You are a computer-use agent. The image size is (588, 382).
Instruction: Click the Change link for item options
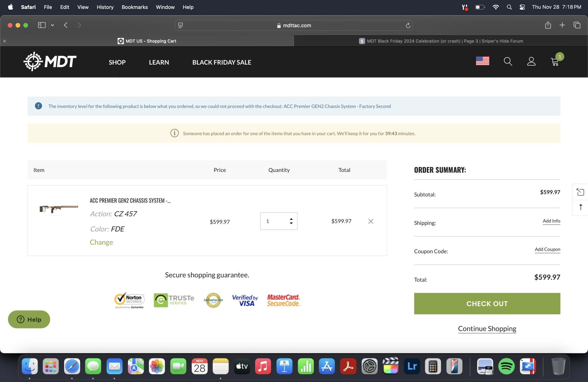[x=101, y=242]
